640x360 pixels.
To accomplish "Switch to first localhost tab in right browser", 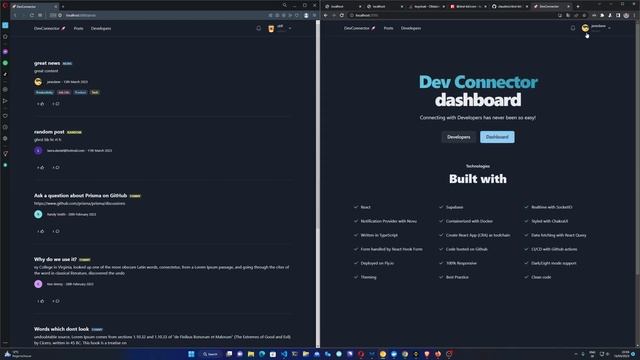I will [342, 7].
